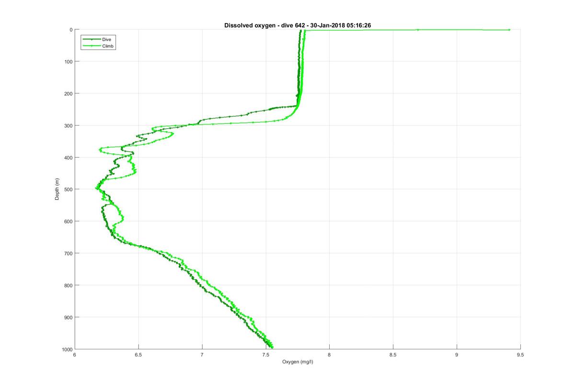The image size is (575, 392).
Task: Click the x-axis tick label '7.5'
Action: pyautogui.click(x=266, y=355)
